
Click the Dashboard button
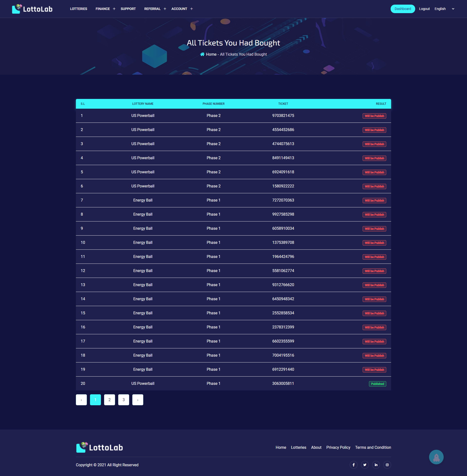click(x=402, y=9)
